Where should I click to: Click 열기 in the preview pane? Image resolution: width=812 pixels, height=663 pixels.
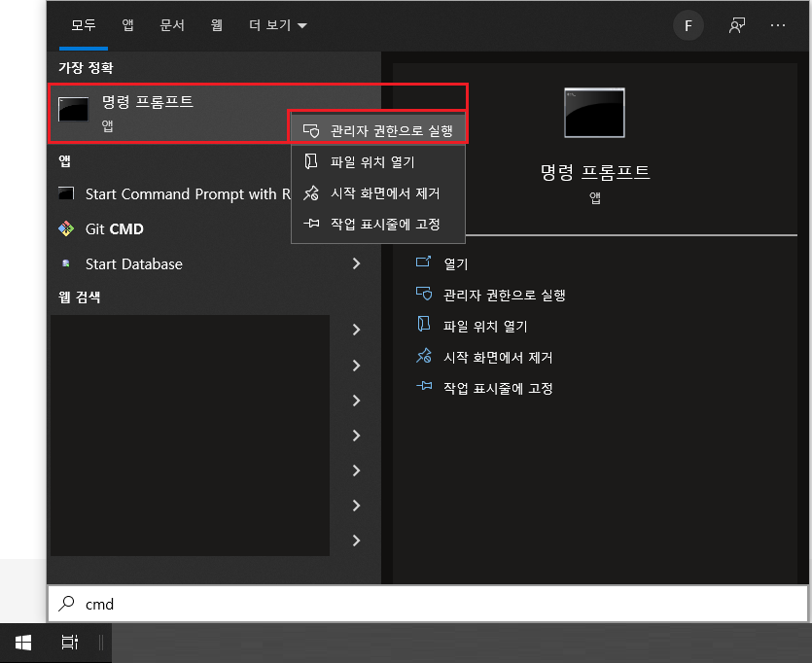coord(456,264)
